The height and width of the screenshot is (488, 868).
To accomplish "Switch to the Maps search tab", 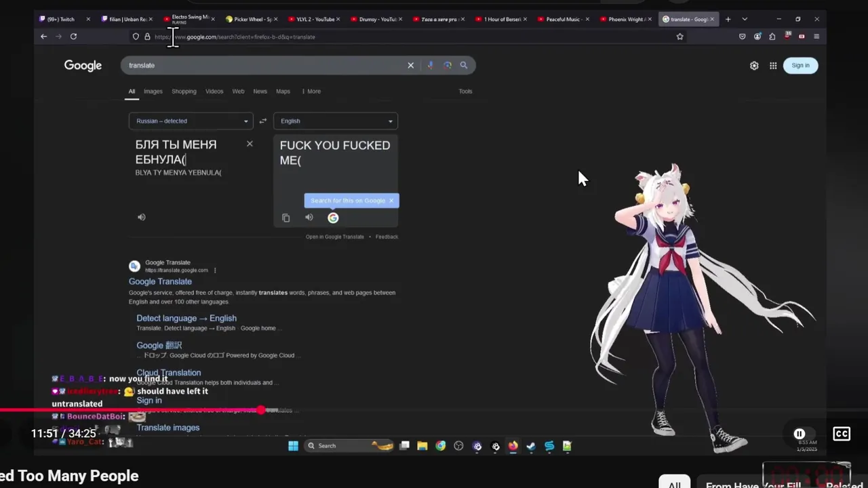I will (x=283, y=91).
